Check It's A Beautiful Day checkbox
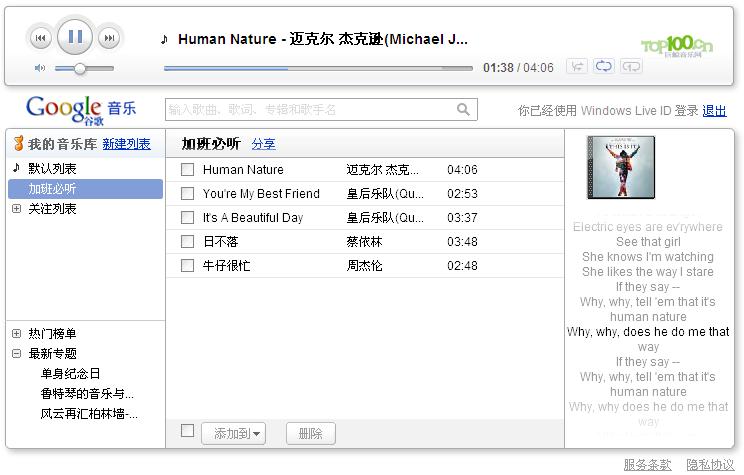The width and height of the screenshot is (744, 475). [x=187, y=217]
